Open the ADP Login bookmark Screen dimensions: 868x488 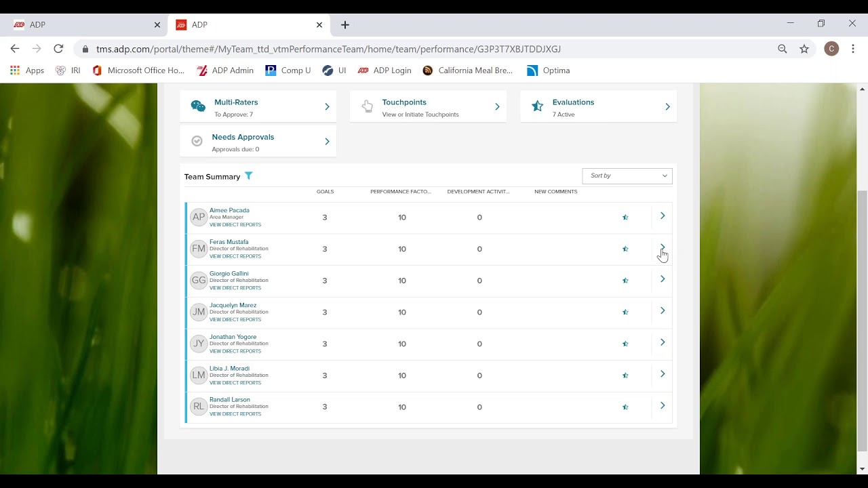pyautogui.click(x=384, y=70)
